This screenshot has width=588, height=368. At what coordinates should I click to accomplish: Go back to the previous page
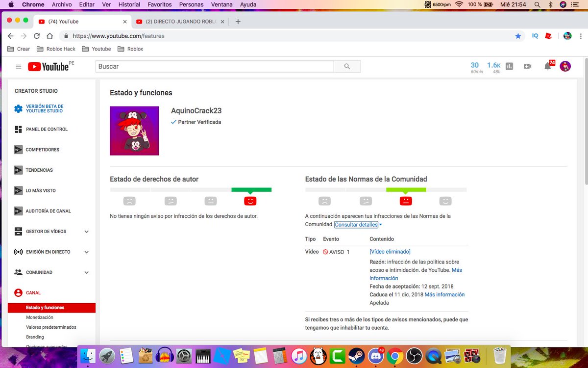[11, 36]
